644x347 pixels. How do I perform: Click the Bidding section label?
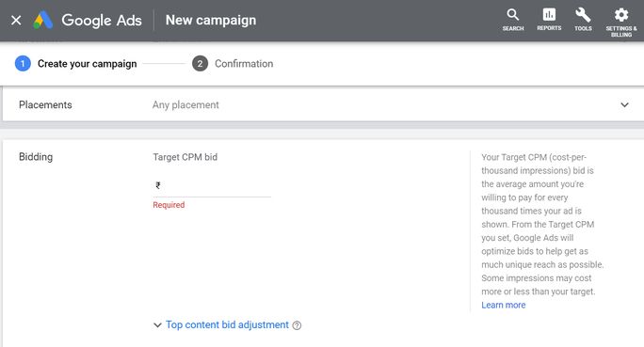pyautogui.click(x=36, y=157)
